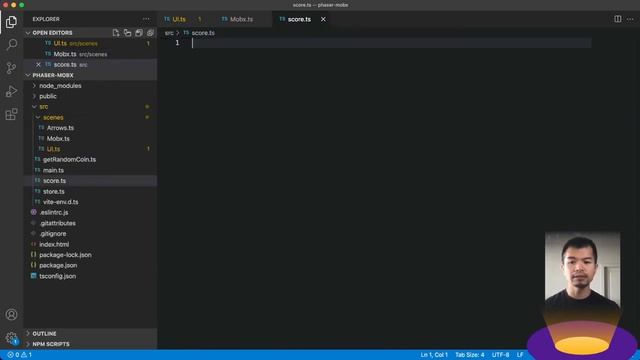Expand the Outline section
640x360 pixels.
90,333
